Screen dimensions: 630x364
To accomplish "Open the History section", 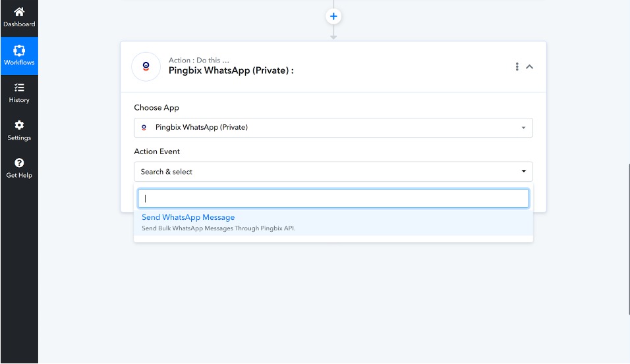I will point(19,93).
